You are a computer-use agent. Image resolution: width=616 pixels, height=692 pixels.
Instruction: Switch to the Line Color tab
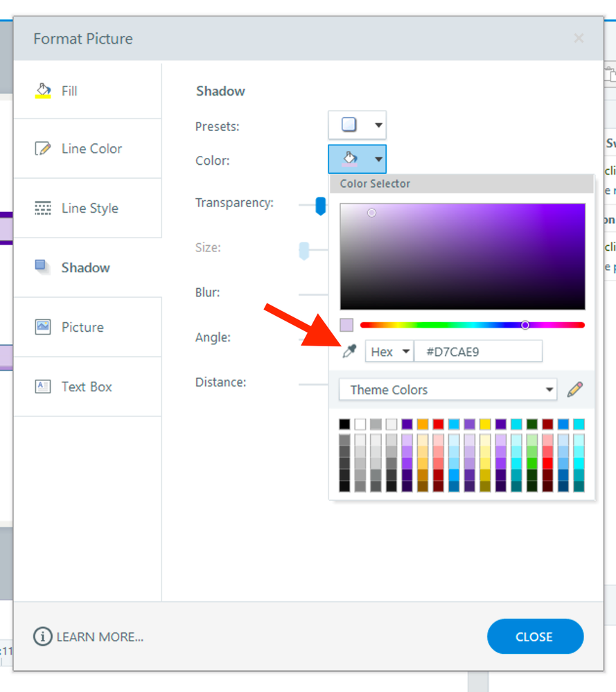[91, 149]
